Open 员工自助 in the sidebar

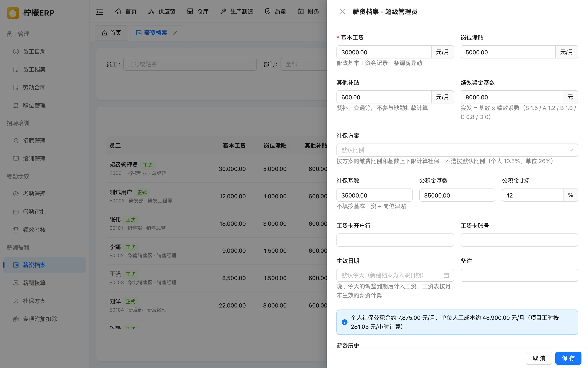(x=45, y=52)
